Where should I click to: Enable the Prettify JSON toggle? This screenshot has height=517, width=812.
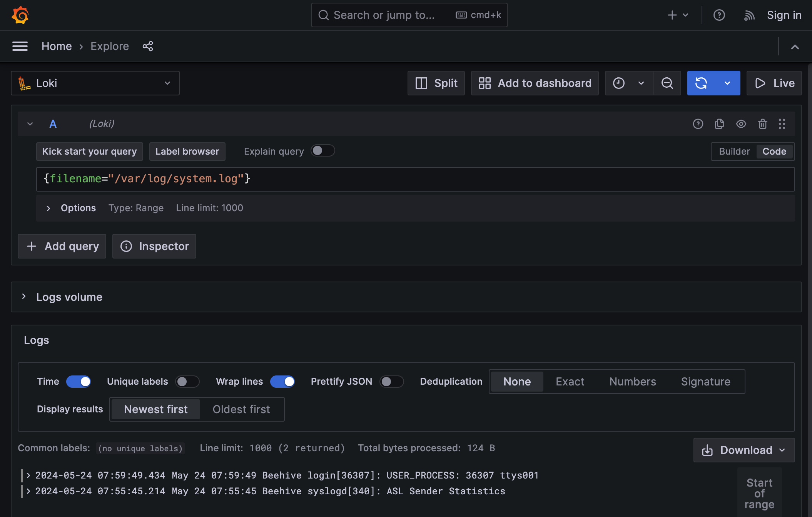point(392,381)
